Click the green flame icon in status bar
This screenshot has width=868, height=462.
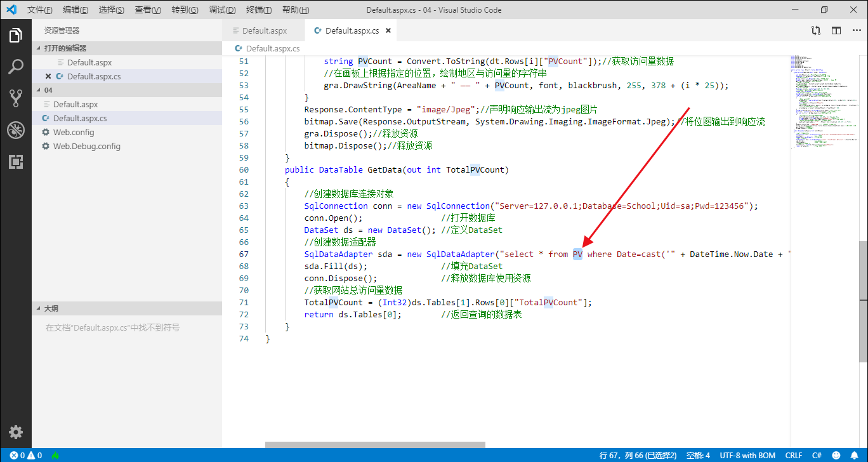(x=55, y=455)
